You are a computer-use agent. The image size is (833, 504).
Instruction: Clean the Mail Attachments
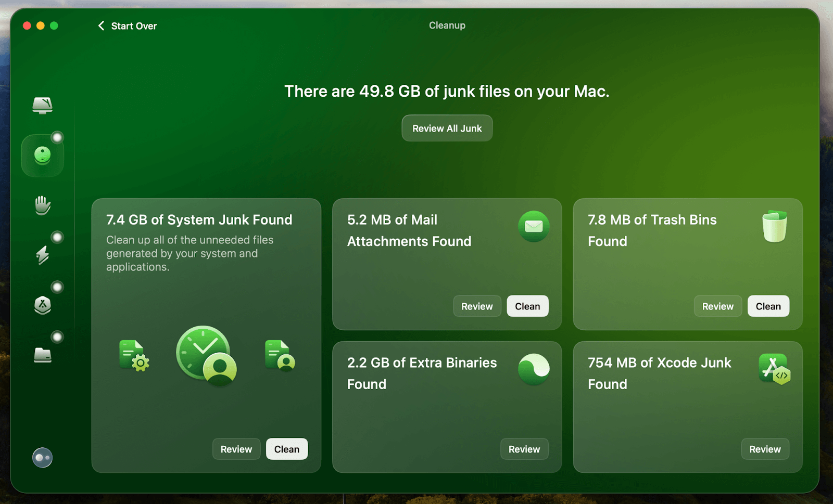pos(527,306)
